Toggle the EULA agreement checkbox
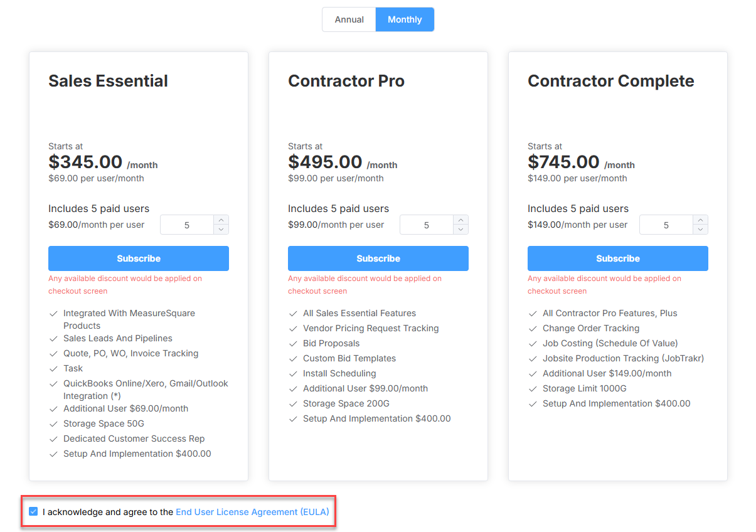The width and height of the screenshot is (756, 532). [33, 512]
